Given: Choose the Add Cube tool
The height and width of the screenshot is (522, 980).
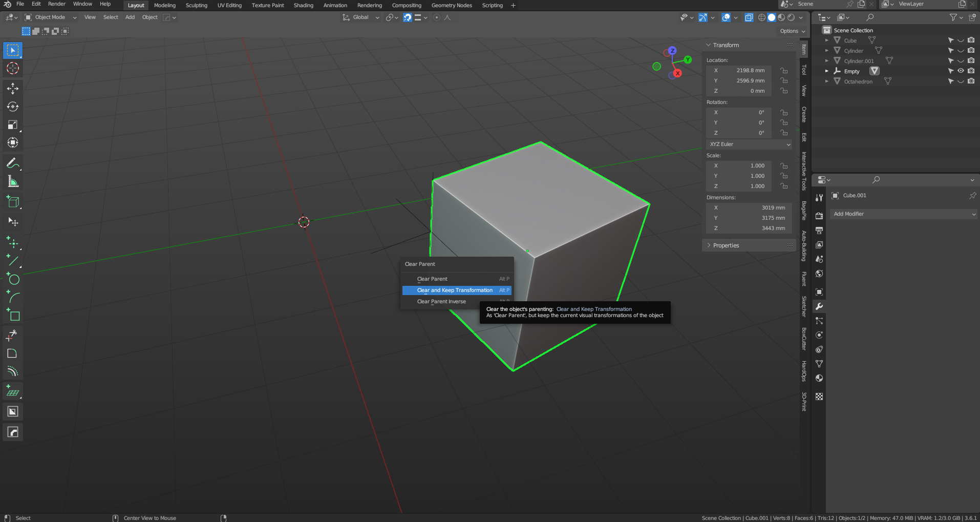Looking at the screenshot, I should pos(13,202).
